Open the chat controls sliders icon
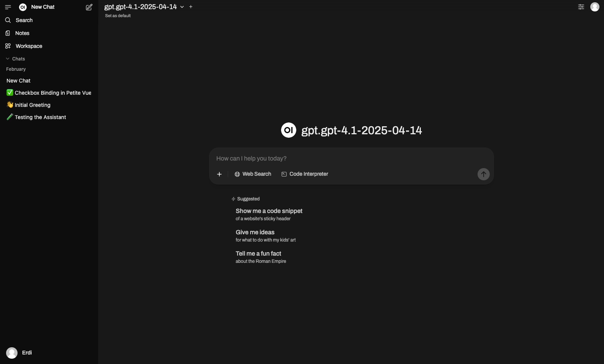The height and width of the screenshot is (364, 604). [x=581, y=7]
